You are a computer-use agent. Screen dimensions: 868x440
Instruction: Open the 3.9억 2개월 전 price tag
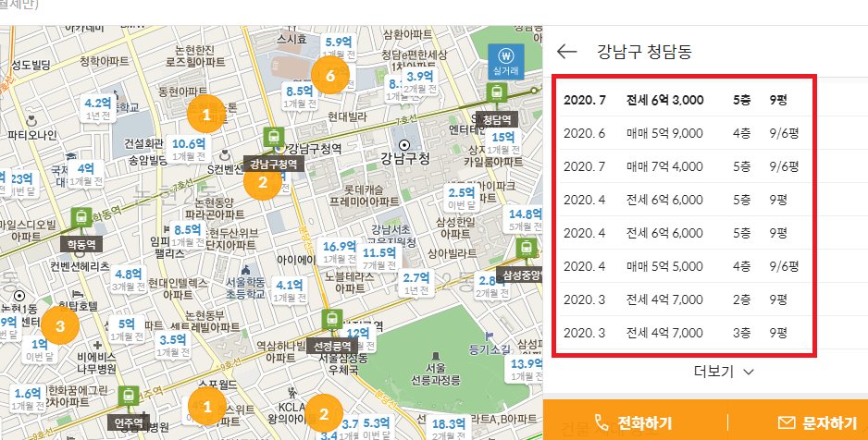click(419, 81)
